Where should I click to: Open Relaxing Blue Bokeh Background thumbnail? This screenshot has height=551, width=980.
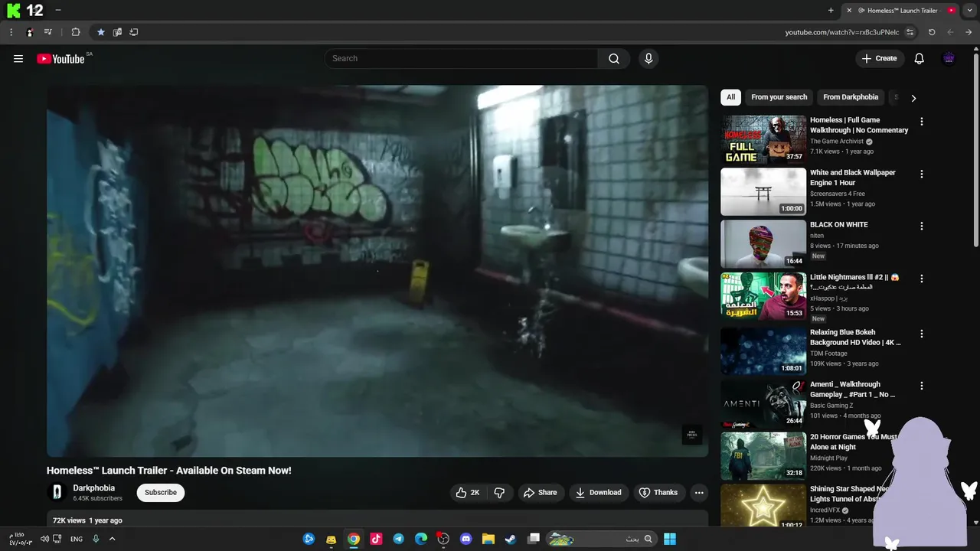(x=763, y=352)
